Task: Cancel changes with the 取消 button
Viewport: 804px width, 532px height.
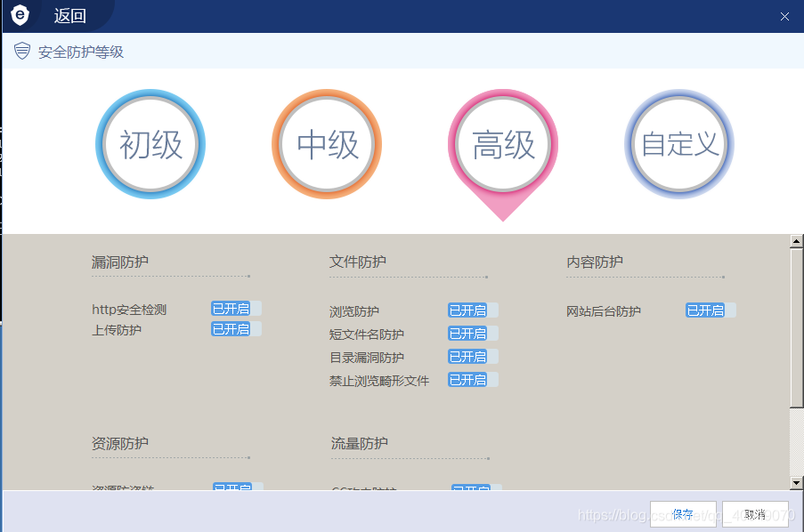Action: [x=755, y=514]
